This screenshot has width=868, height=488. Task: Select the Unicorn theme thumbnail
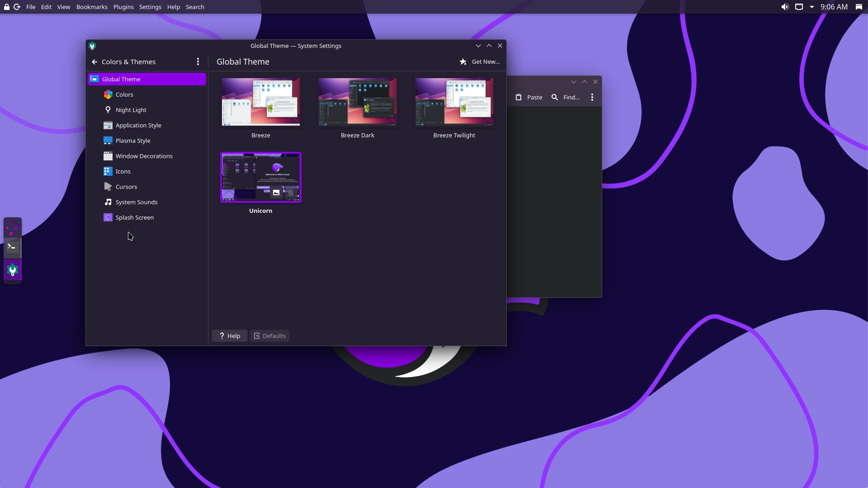pos(261,177)
